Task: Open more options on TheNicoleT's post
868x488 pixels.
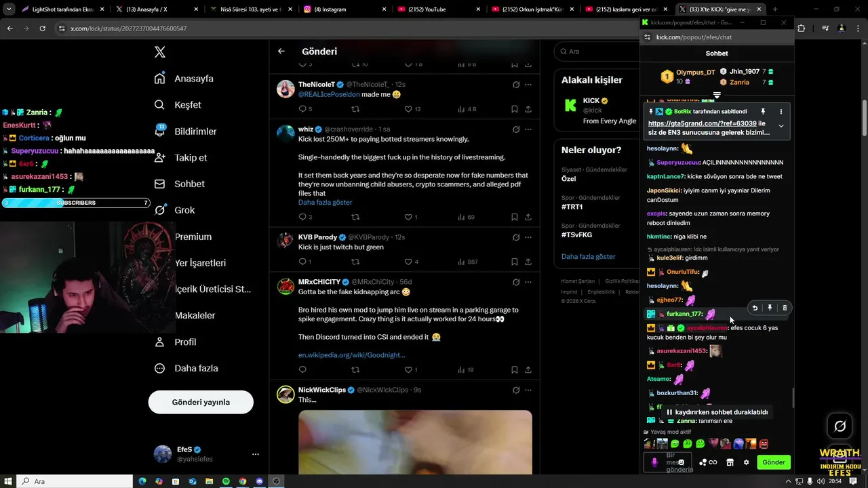Action: [528, 85]
